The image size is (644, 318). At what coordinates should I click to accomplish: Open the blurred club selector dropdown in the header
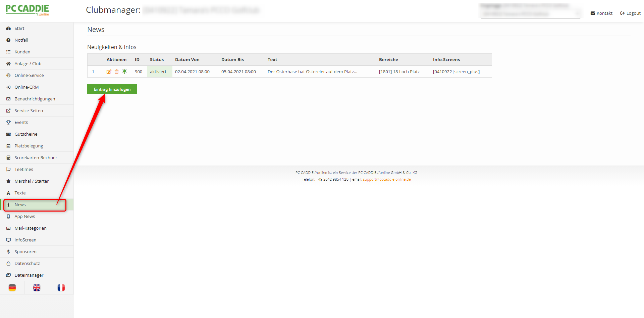tap(530, 14)
